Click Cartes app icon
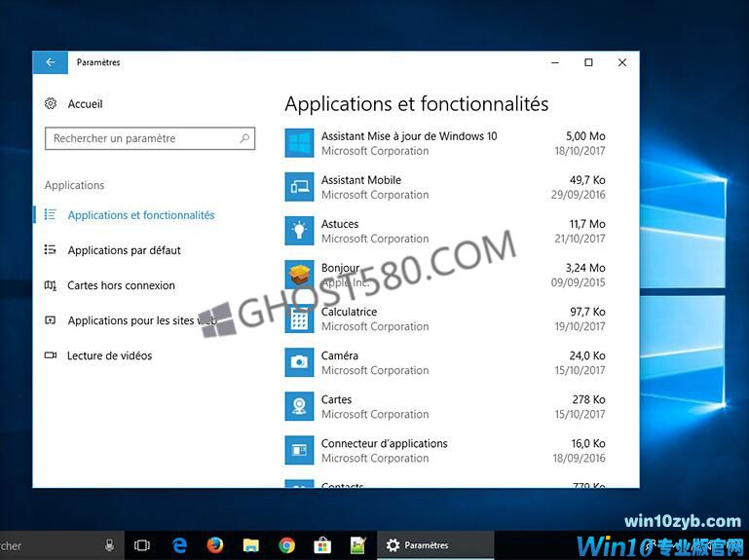The height and width of the screenshot is (560, 749). [300, 406]
